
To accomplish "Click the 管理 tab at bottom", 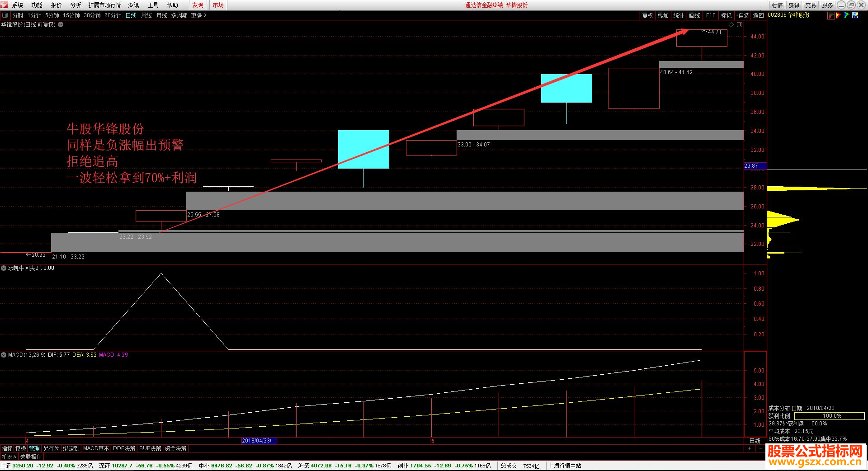I will 34,448.
